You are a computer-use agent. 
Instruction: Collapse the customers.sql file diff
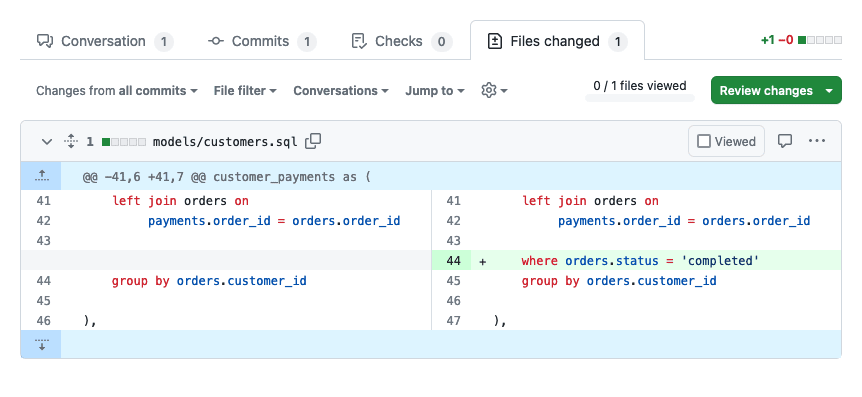coord(47,142)
